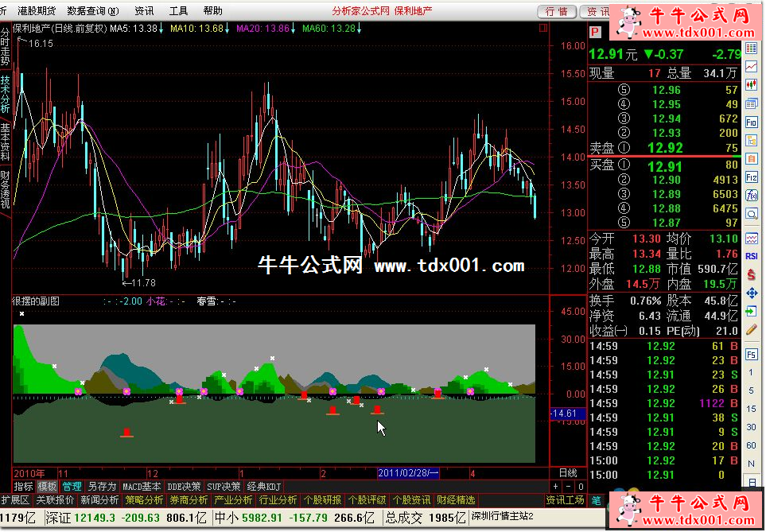Open the 工具 menu
766x532 pixels.
pos(178,11)
